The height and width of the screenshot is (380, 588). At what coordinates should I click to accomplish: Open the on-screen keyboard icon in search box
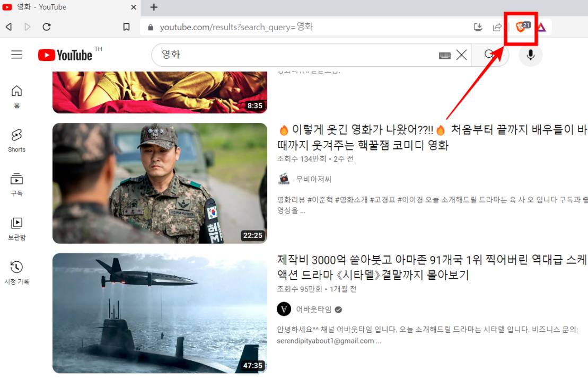click(x=444, y=56)
